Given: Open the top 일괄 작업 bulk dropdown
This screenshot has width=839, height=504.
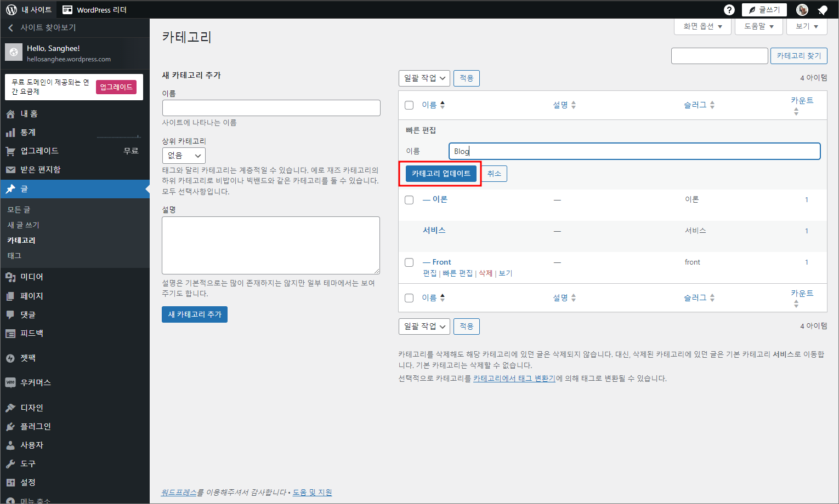Looking at the screenshot, I should 424,78.
